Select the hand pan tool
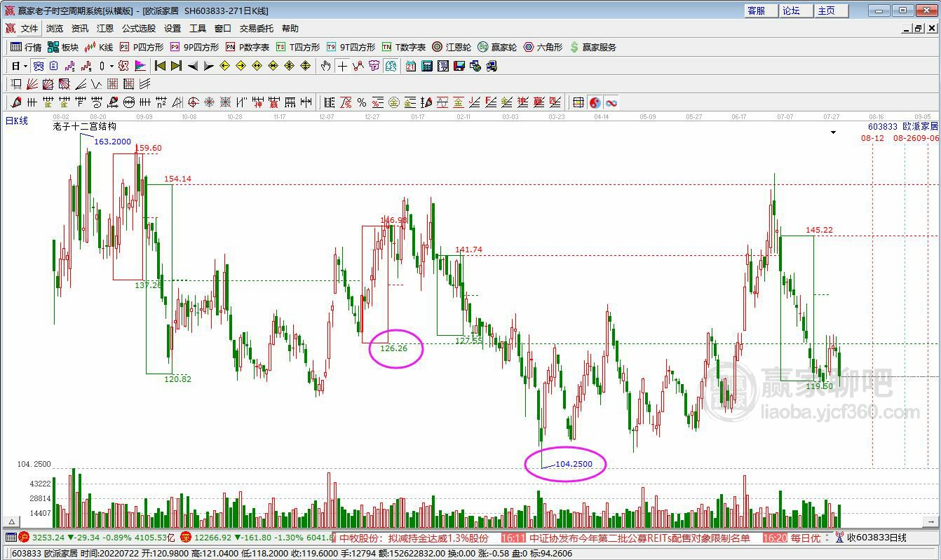The height and width of the screenshot is (560, 941). pos(326,66)
